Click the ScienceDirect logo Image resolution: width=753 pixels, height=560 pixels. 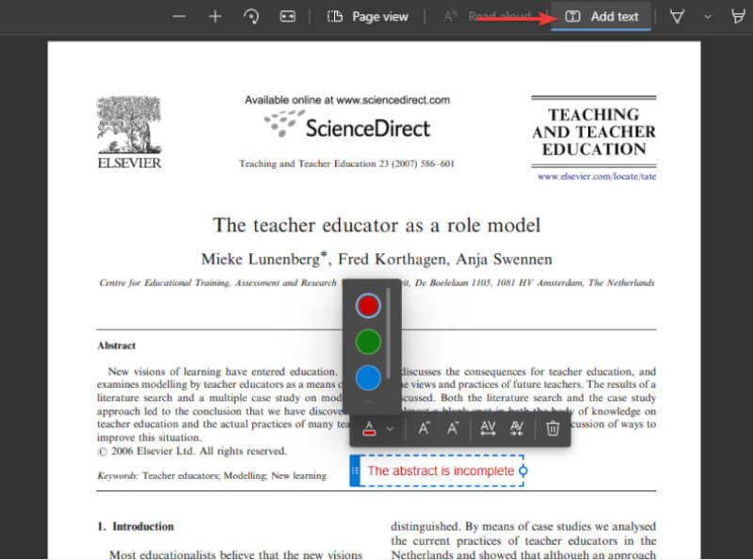pos(347,125)
